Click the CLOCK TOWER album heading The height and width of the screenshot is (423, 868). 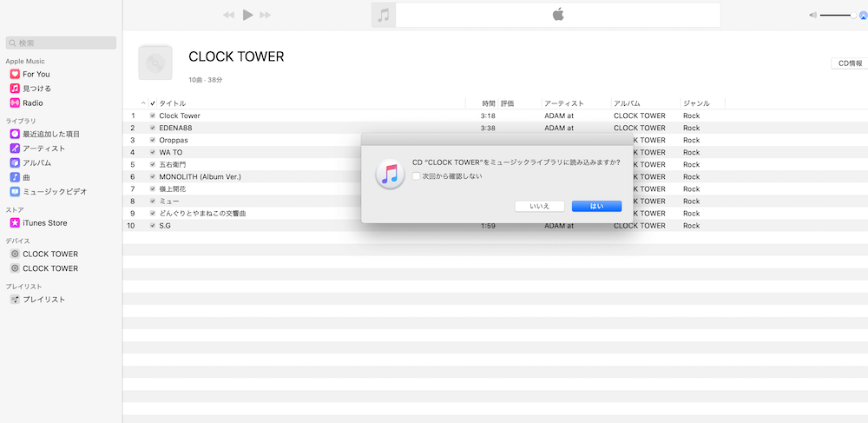click(x=236, y=56)
